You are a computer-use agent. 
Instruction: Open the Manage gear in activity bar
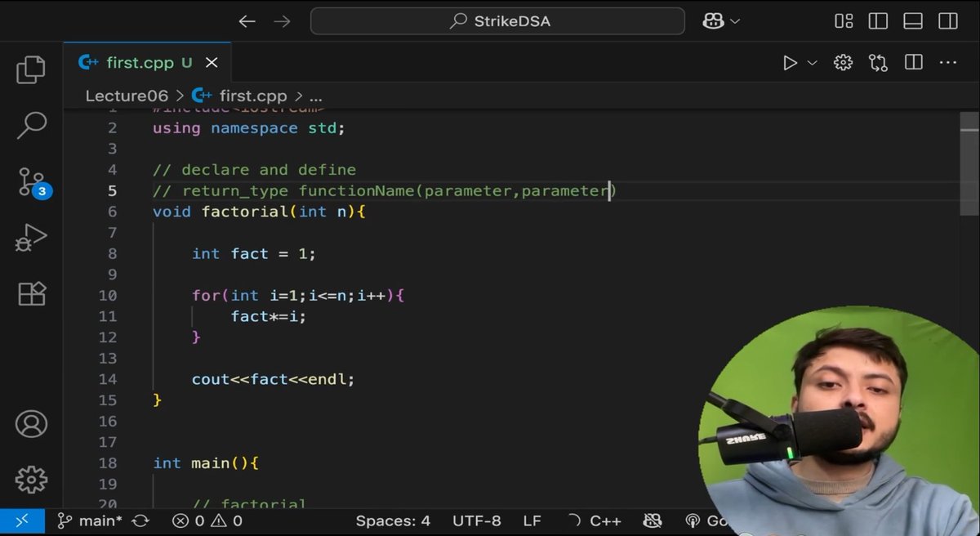click(31, 480)
